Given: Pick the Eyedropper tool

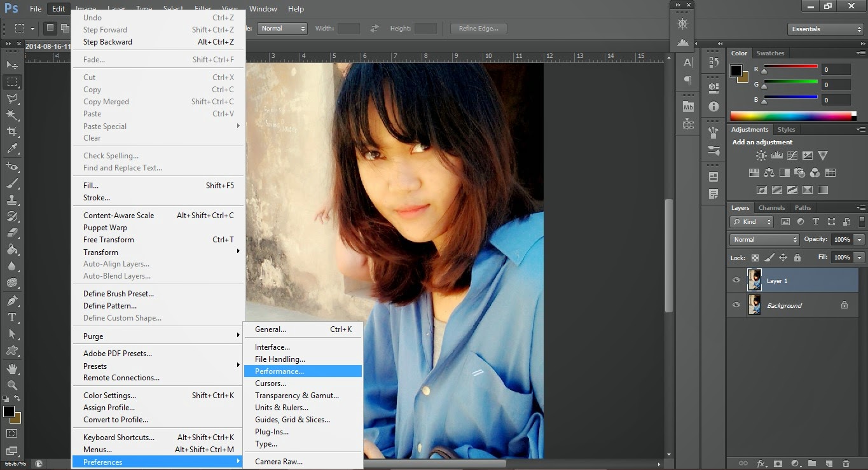Looking at the screenshot, I should (x=12, y=149).
